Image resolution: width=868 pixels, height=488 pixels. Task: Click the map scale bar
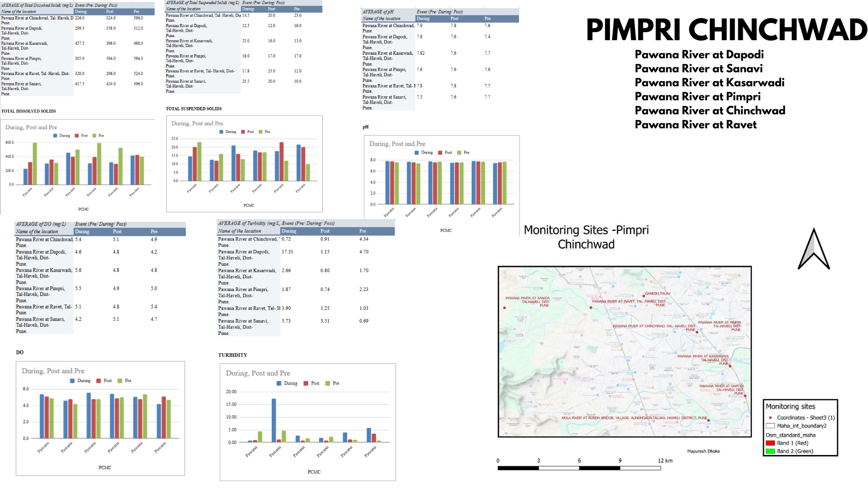point(579,468)
